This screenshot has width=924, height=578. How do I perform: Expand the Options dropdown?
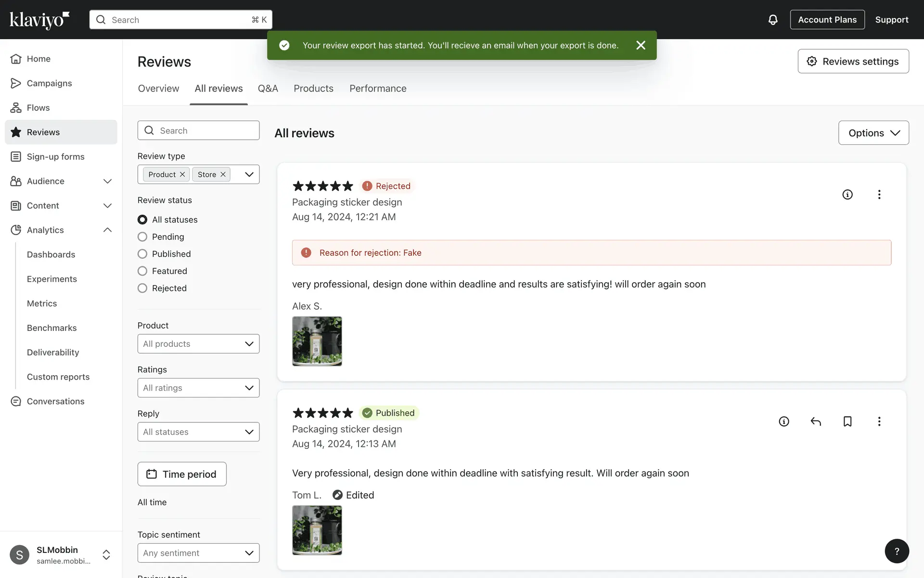coord(873,133)
